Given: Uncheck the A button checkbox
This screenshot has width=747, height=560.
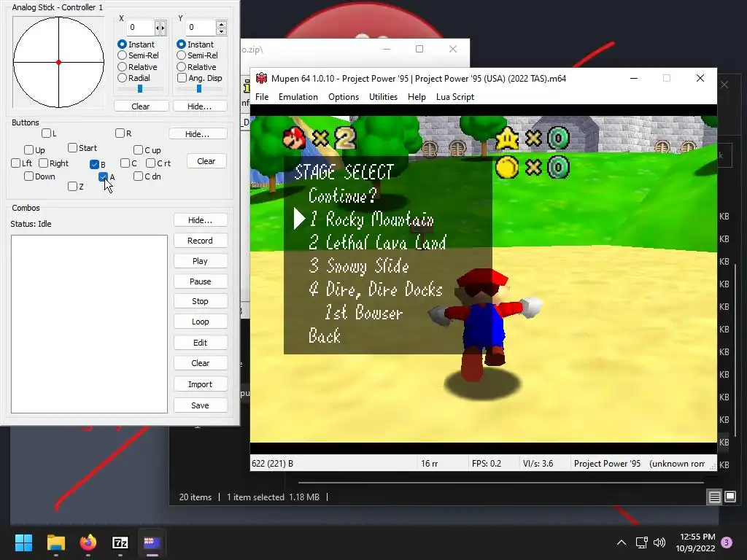Looking at the screenshot, I should coord(103,176).
